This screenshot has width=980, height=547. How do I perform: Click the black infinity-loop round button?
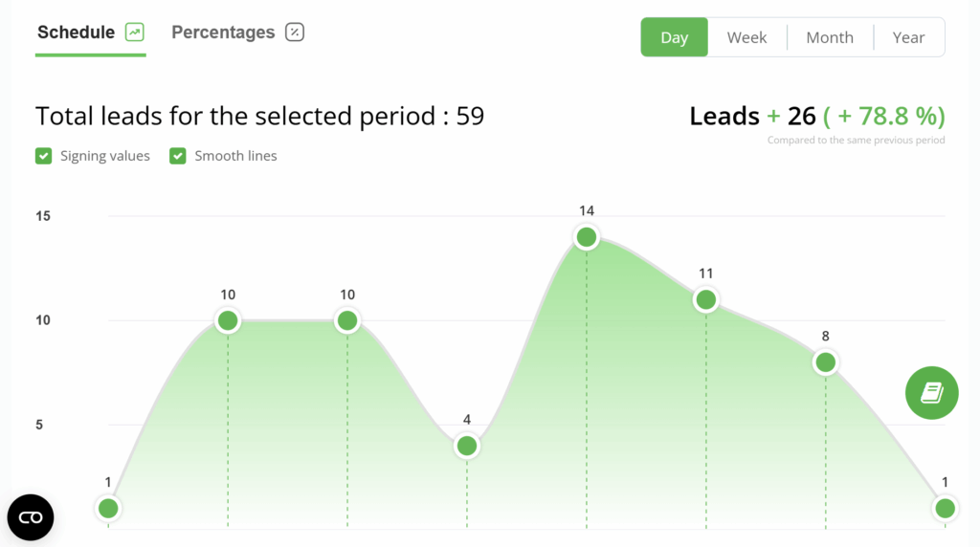(x=31, y=517)
